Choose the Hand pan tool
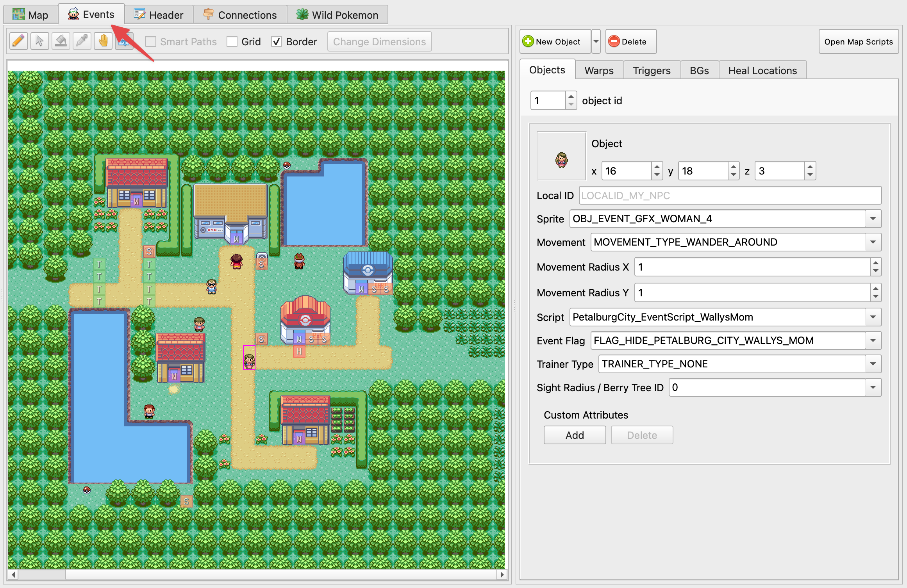907x588 pixels. tap(103, 41)
